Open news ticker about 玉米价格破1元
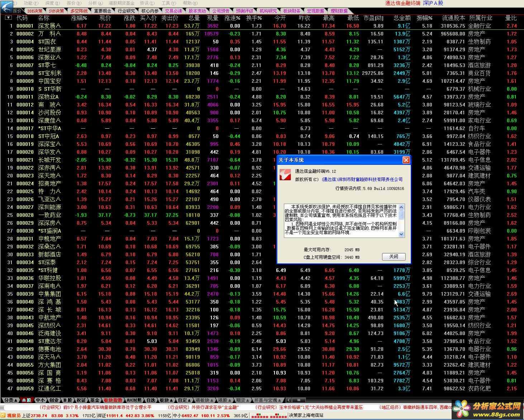 (x=309, y=407)
